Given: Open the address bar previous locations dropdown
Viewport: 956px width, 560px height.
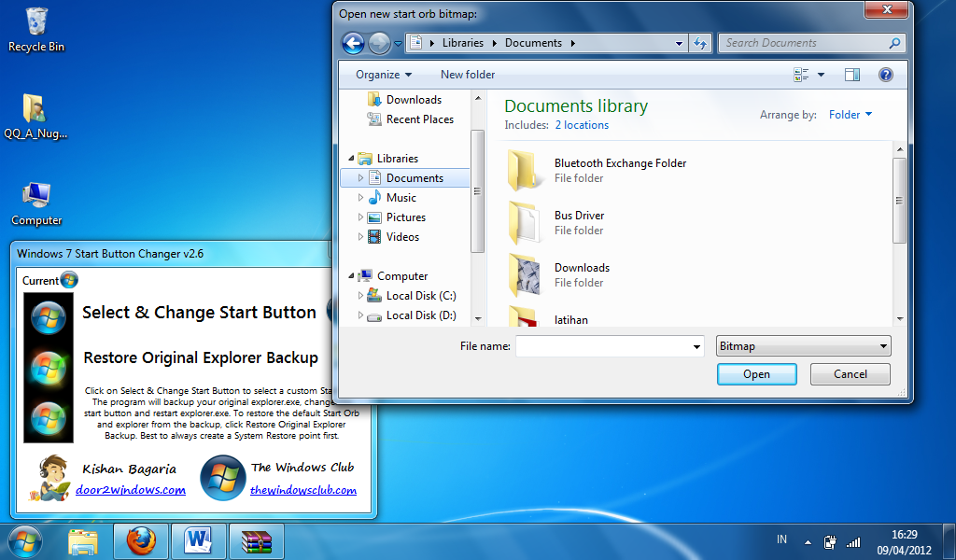Looking at the screenshot, I should tap(679, 43).
